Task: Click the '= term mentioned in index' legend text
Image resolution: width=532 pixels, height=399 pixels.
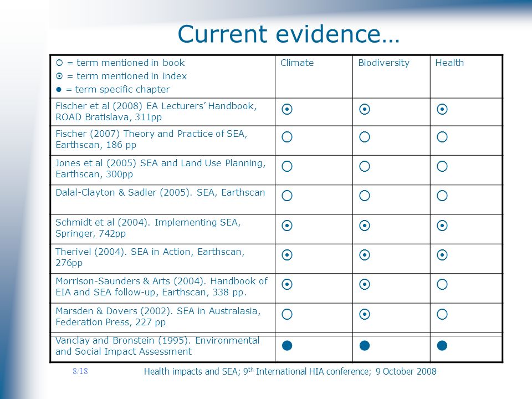Action: coord(127,76)
